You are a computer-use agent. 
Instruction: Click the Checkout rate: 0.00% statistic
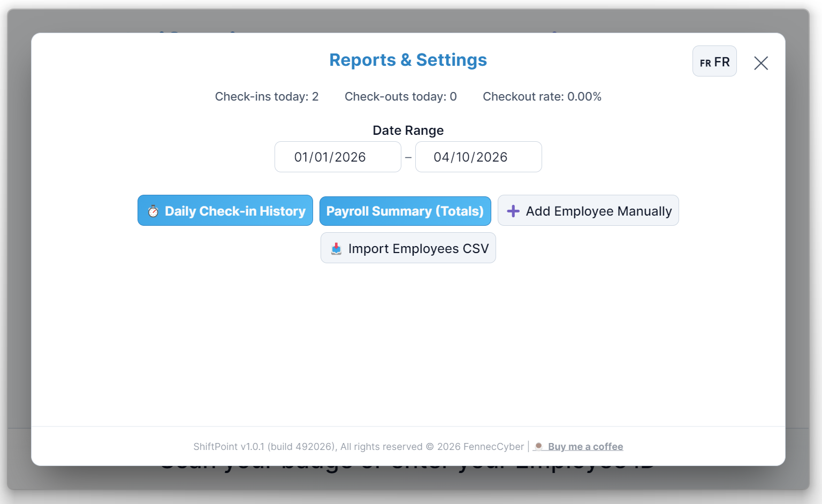[x=542, y=96]
